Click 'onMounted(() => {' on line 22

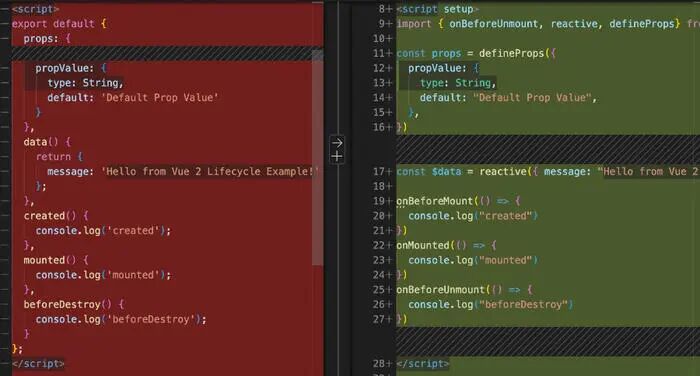click(x=446, y=245)
